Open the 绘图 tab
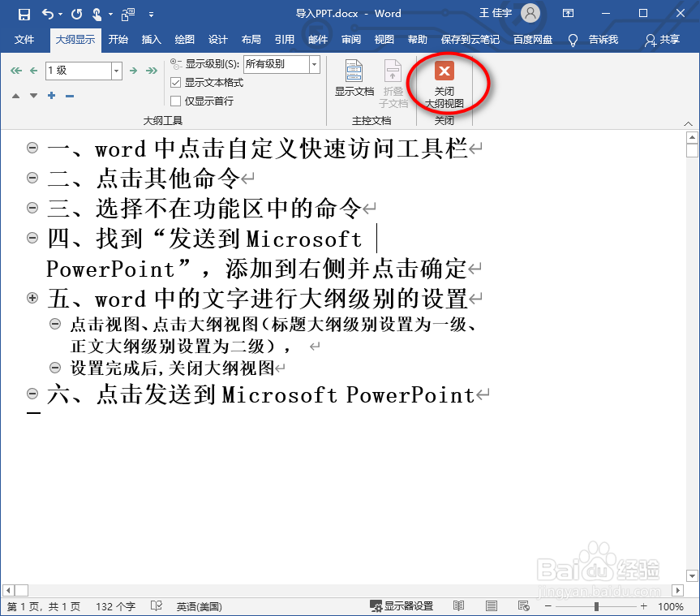The image size is (700, 616). pos(185,40)
